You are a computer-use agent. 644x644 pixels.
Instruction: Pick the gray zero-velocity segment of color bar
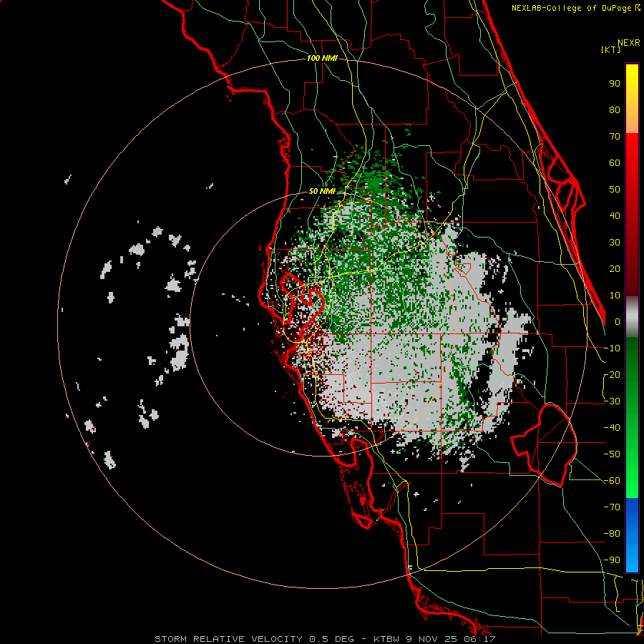click(x=632, y=317)
